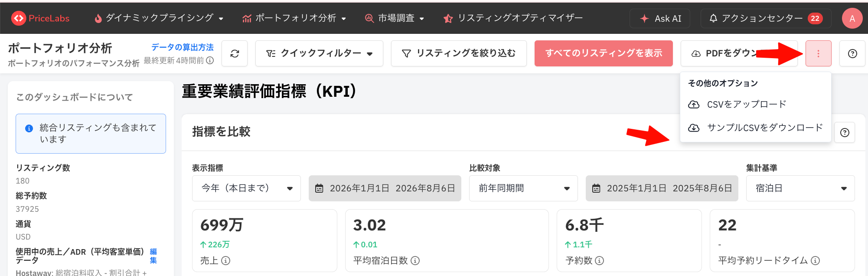Expand the 今年（本日まで）dropdown
The image size is (868, 276).
tap(246, 188)
